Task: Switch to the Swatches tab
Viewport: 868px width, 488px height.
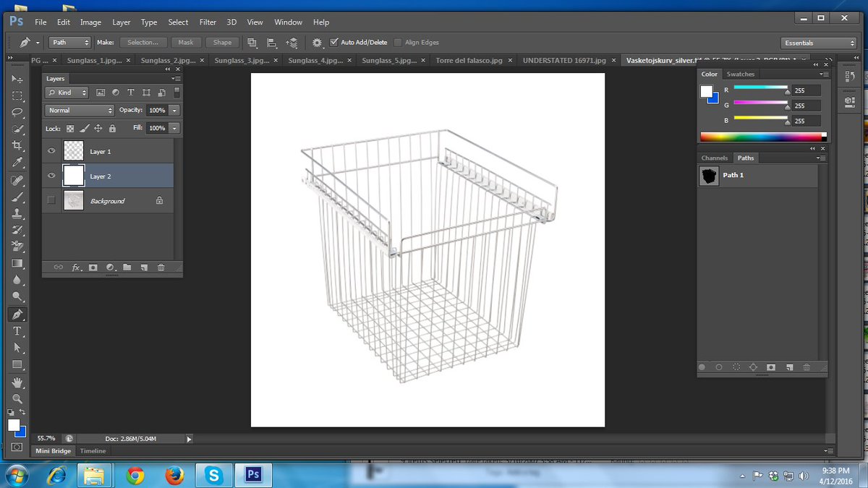Action: 740,74
